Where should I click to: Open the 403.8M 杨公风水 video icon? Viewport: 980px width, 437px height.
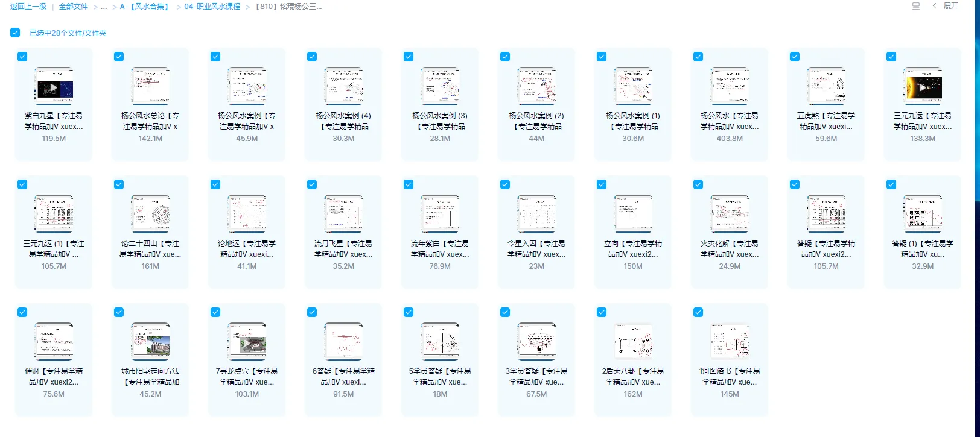[730, 87]
